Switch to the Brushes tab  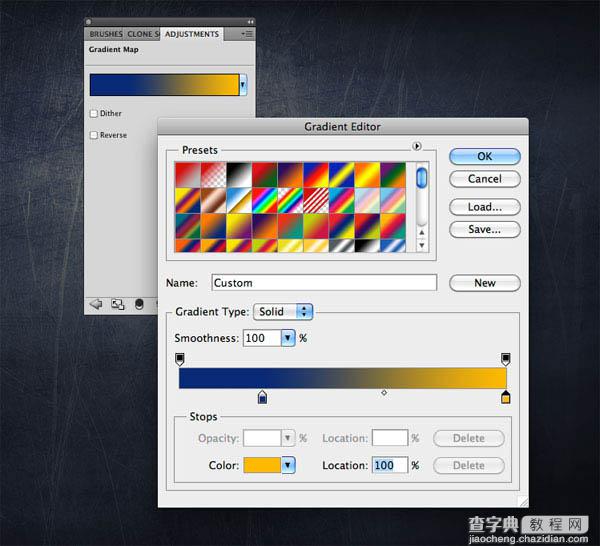point(106,34)
